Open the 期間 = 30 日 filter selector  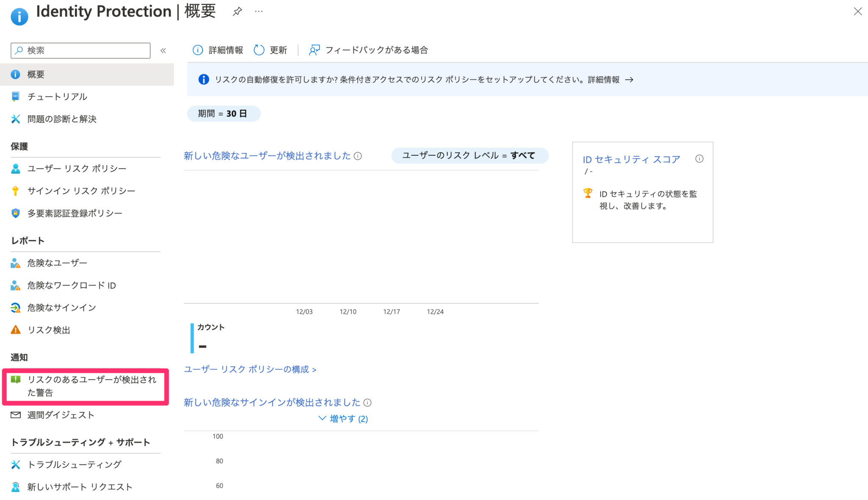(x=224, y=113)
